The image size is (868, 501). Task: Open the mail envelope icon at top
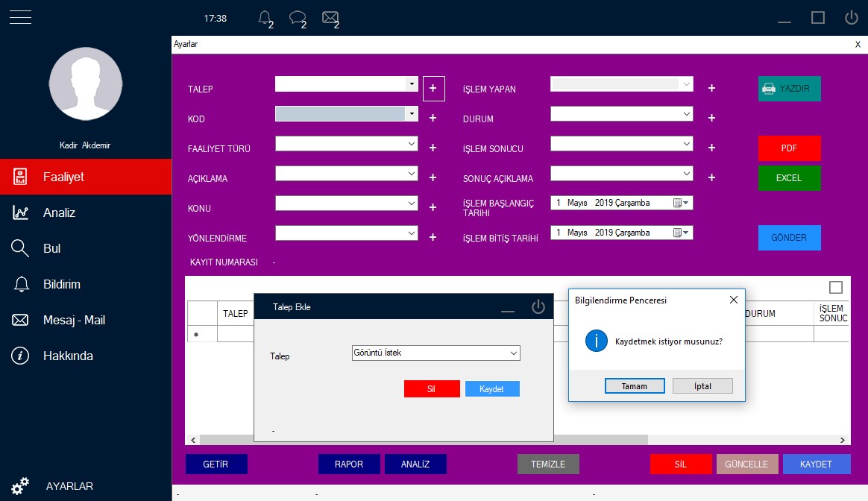329,18
